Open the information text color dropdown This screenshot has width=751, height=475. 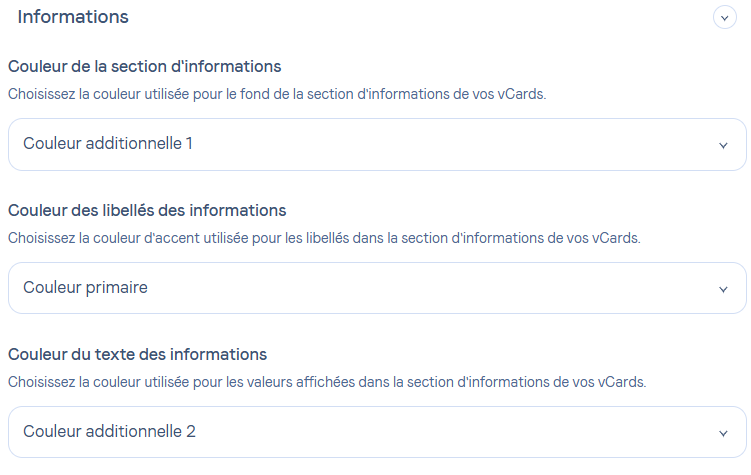[377, 432]
